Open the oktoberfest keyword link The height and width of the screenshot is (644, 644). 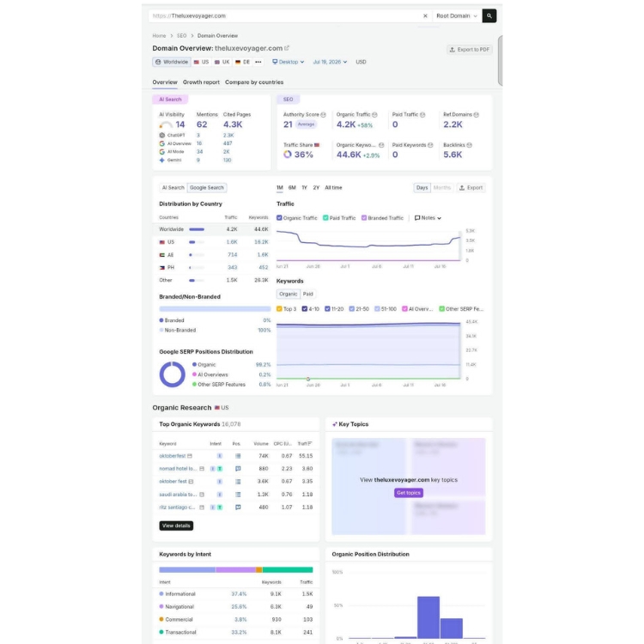172,456
